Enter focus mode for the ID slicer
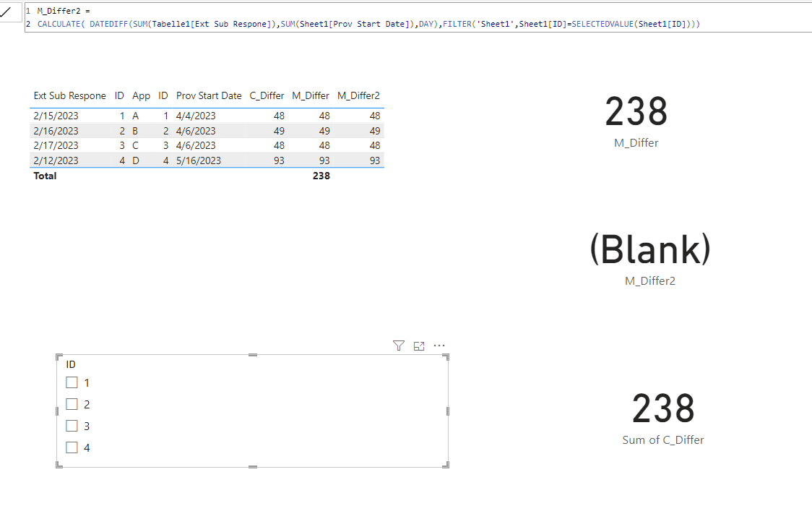Screen dimensions: 812x506 tap(419, 346)
